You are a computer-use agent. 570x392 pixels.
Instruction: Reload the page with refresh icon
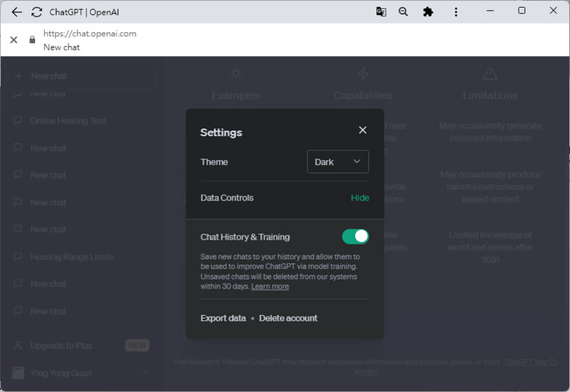[37, 12]
